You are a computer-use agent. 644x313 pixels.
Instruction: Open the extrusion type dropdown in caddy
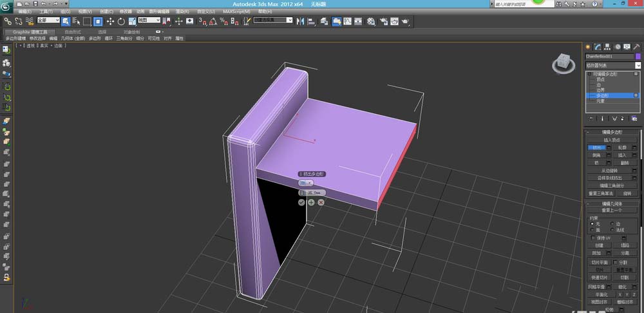[x=306, y=183]
